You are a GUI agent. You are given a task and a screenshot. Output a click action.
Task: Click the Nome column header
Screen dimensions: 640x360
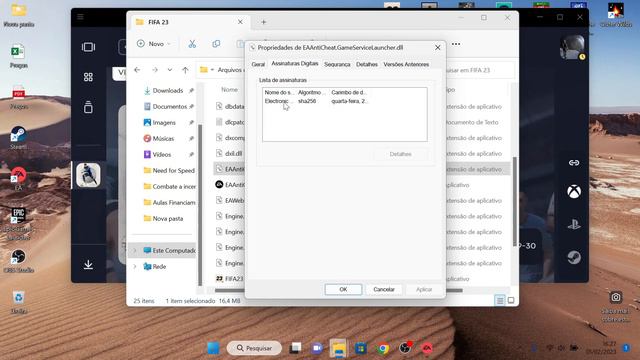coord(229,89)
